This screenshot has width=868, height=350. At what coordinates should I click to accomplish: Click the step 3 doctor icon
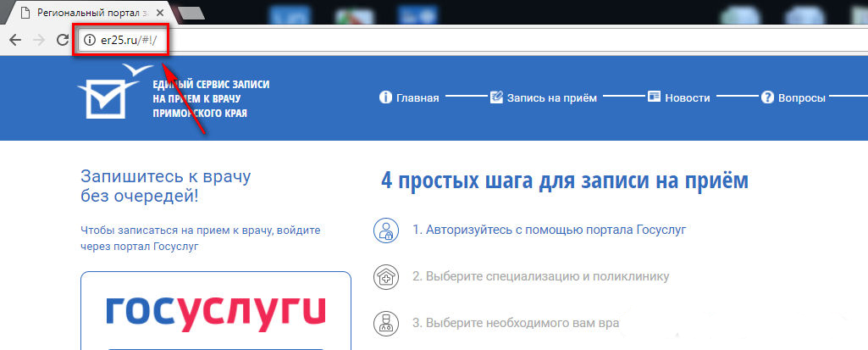coord(385,323)
